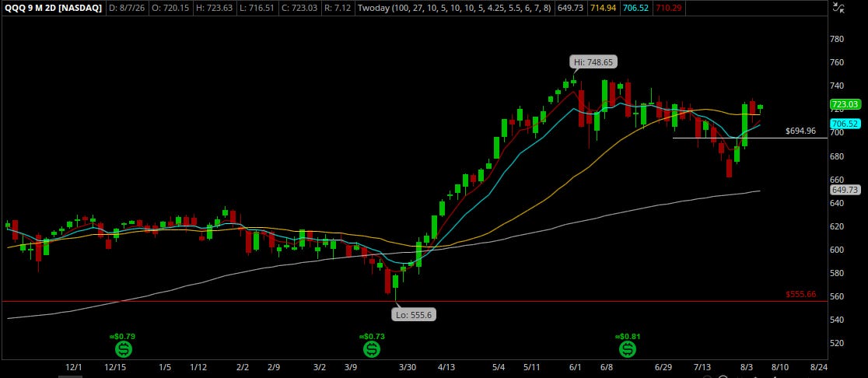Screen dimensions: 868x378
Task: Click the 6/29 date axis label
Action: tap(663, 367)
